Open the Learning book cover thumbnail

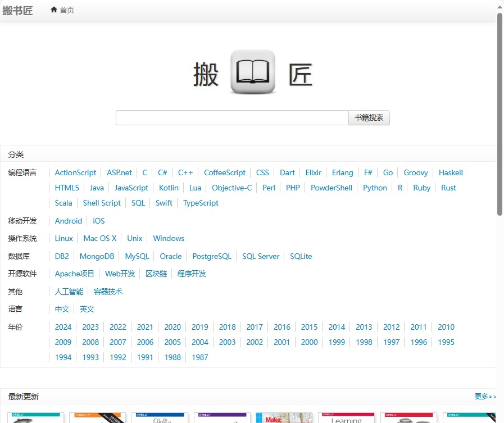tap(347, 417)
